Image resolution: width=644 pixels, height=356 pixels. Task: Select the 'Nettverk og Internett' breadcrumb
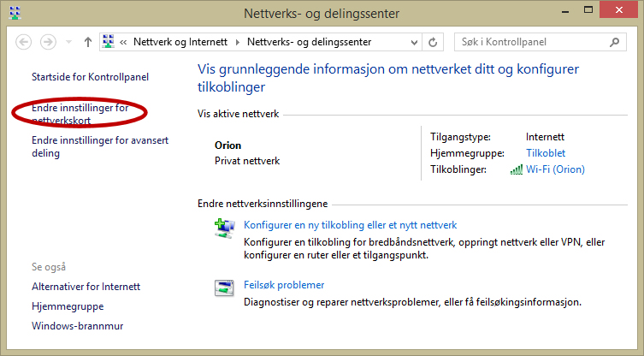183,41
